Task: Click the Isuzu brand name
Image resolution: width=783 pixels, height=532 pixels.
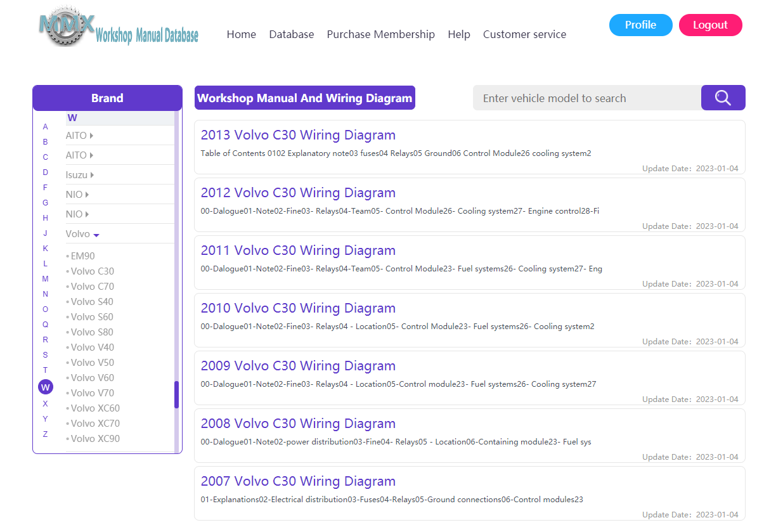Action: pyautogui.click(x=77, y=175)
